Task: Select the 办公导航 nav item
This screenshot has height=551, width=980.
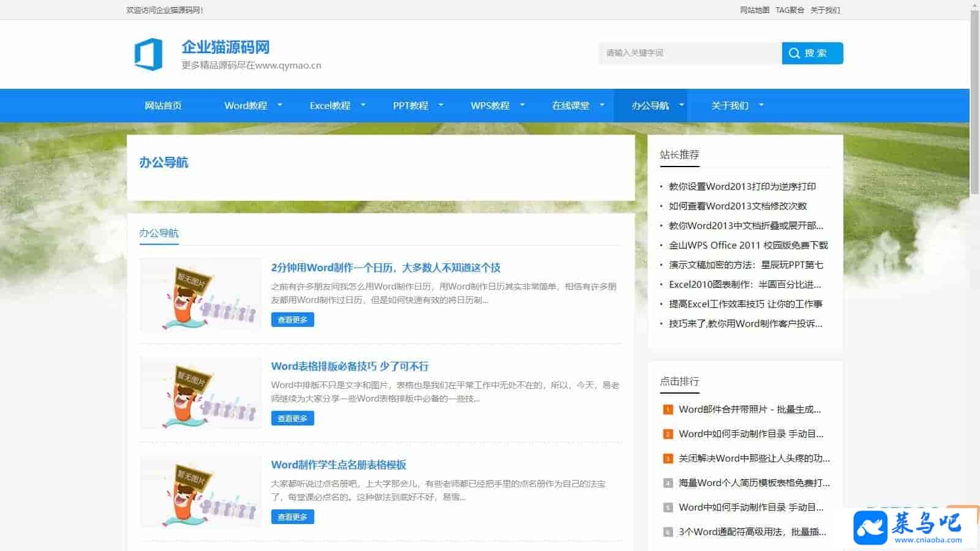Action: tap(650, 105)
